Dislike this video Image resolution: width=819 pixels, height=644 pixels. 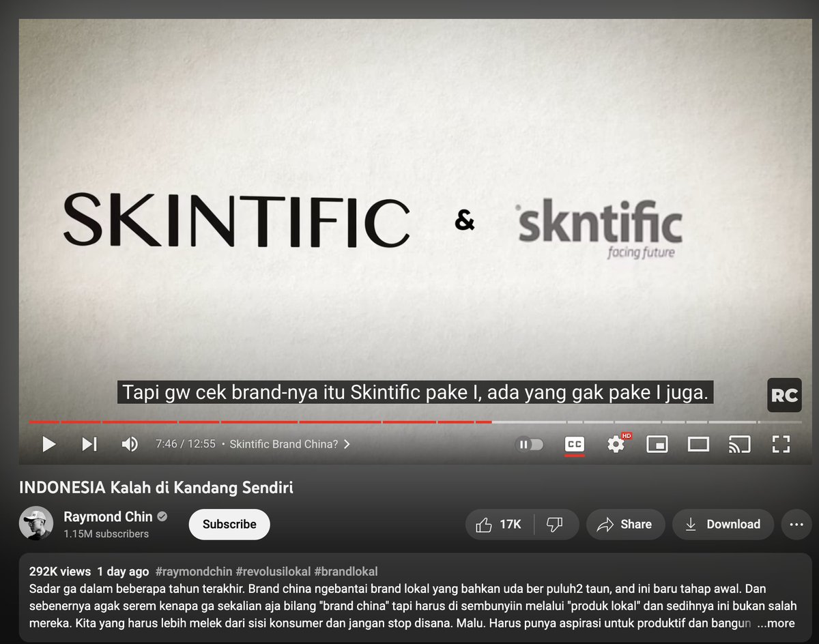coord(555,524)
